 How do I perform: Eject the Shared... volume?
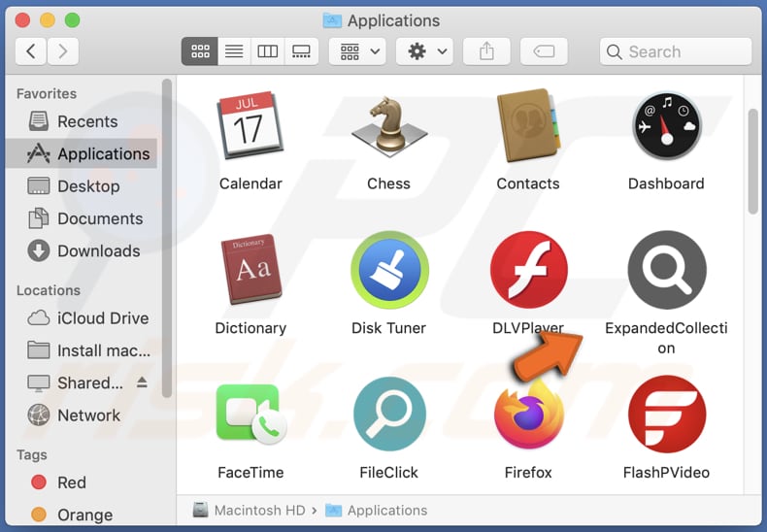(x=142, y=382)
